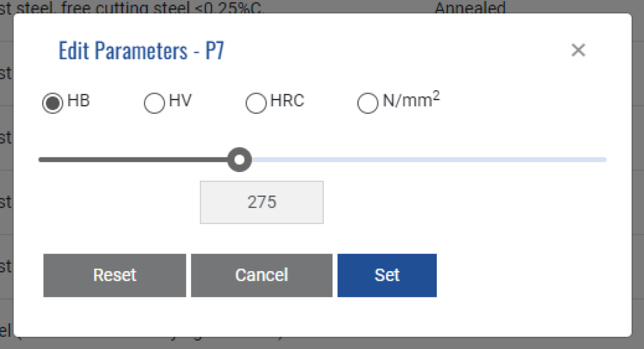Cancel the parameter changes
Viewport: 644px width, 349px height.
click(x=262, y=275)
